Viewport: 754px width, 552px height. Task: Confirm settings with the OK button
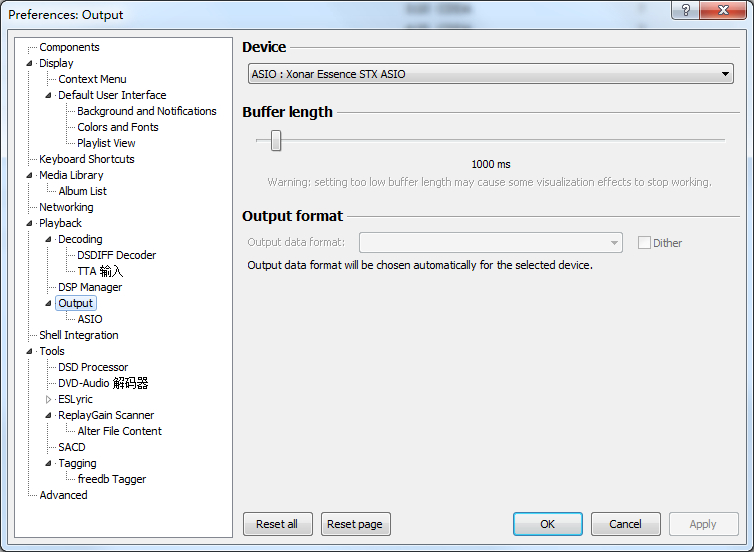pos(547,524)
